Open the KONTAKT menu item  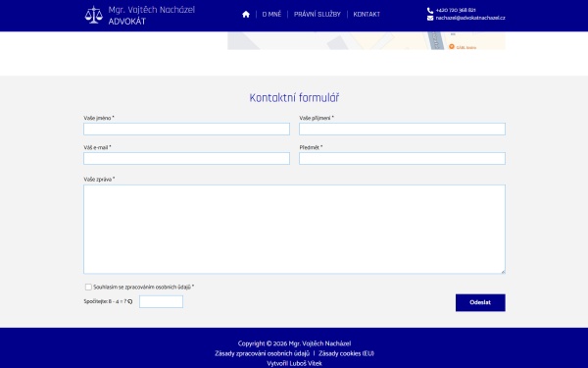pyautogui.click(x=367, y=15)
